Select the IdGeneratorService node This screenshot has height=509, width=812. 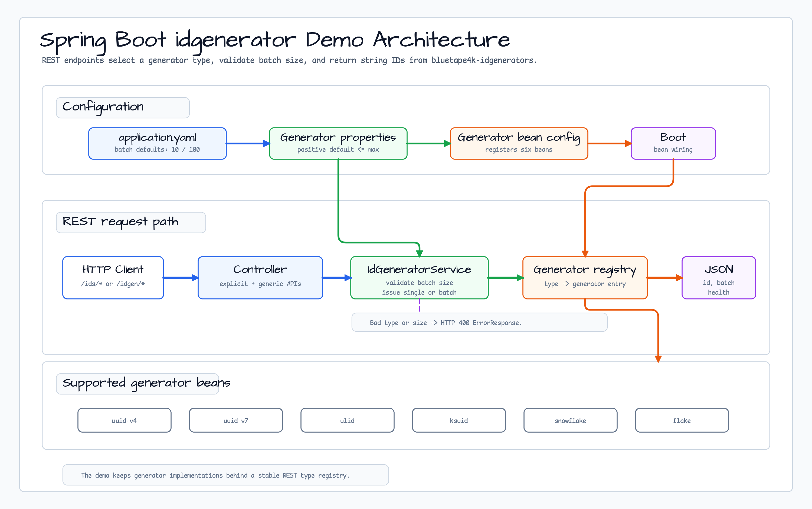click(x=419, y=278)
